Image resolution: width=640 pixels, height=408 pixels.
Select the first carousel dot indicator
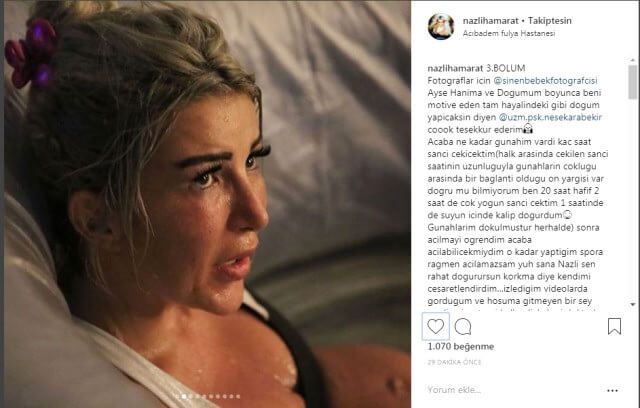[x=177, y=397]
